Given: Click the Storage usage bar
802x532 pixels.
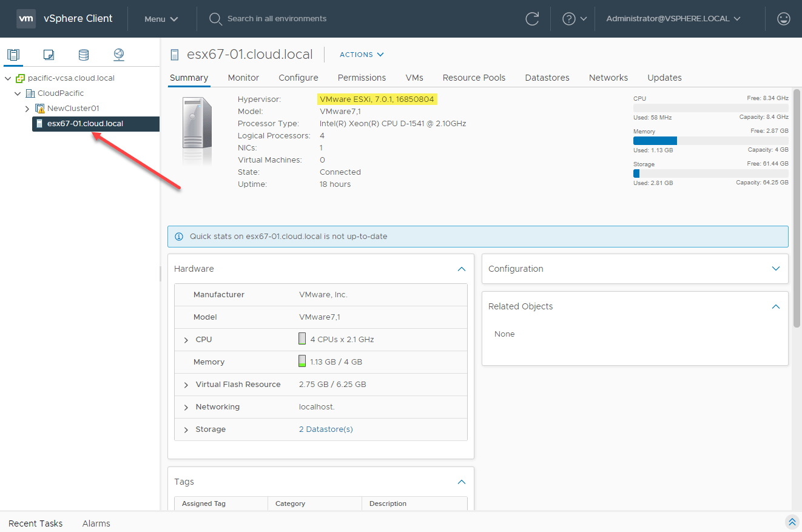Looking at the screenshot, I should point(711,173).
